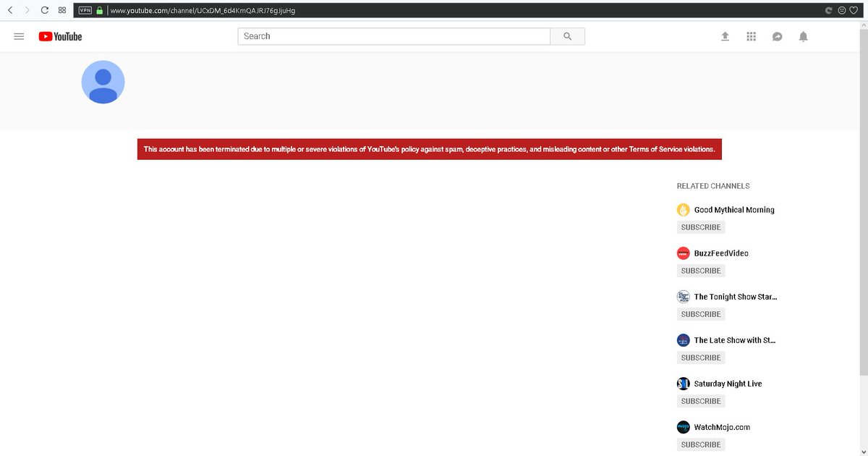Click Good Mythical Morning channel avatar

[683, 210]
